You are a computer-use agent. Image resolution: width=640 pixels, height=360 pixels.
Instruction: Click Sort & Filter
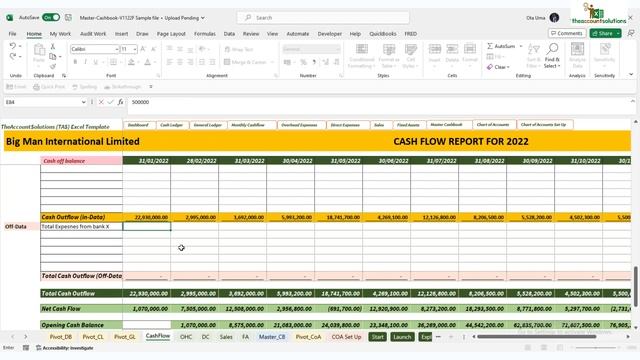point(533,56)
